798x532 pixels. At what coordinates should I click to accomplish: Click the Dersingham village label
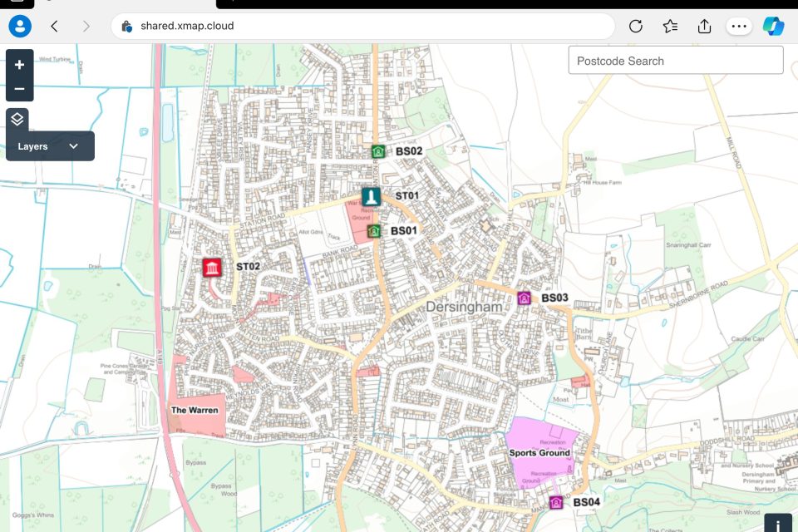click(x=464, y=307)
